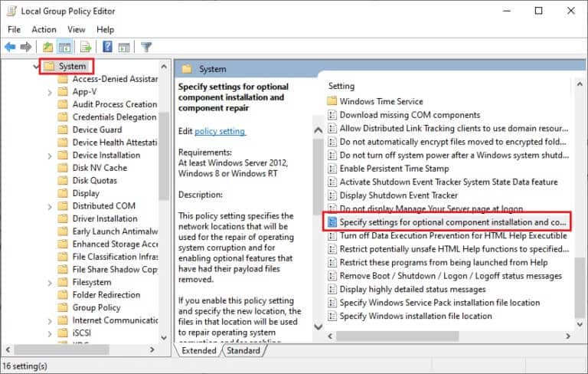Expand the iSCSI node arrow
The height and width of the screenshot is (374, 588).
point(50,333)
